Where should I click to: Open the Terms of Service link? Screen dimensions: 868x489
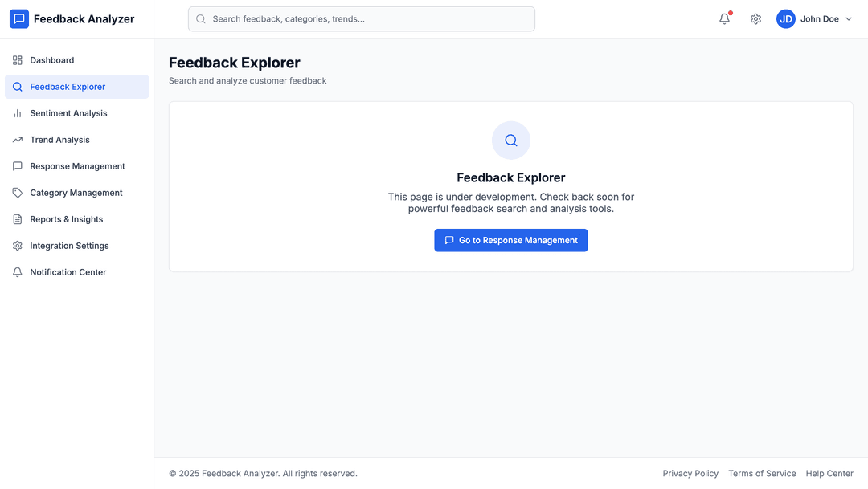[x=762, y=474]
